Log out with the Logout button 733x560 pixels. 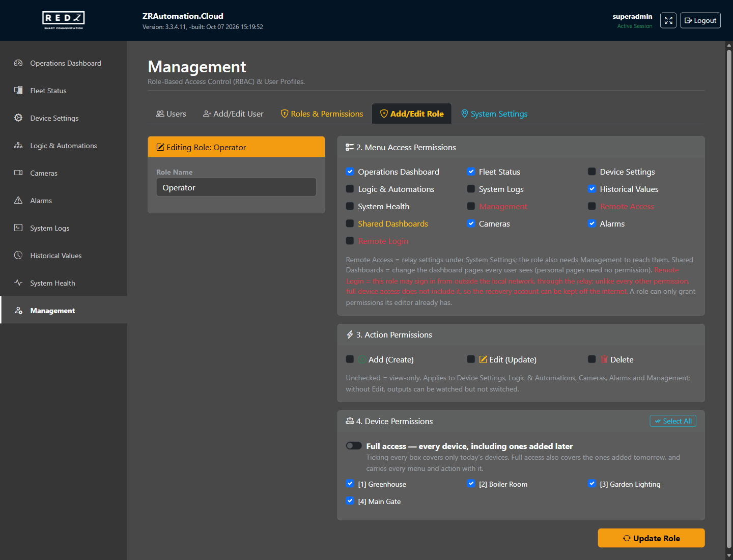pos(700,20)
